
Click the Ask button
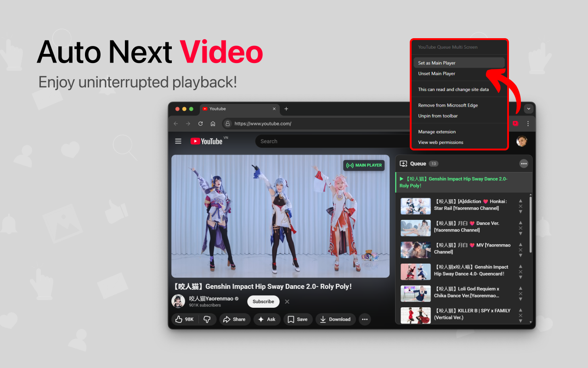267,319
